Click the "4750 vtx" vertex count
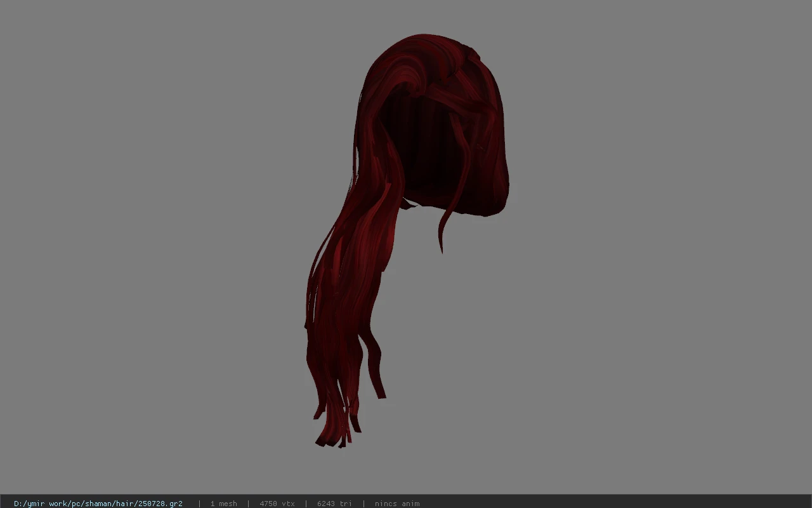The height and width of the screenshot is (508, 812). (277, 504)
